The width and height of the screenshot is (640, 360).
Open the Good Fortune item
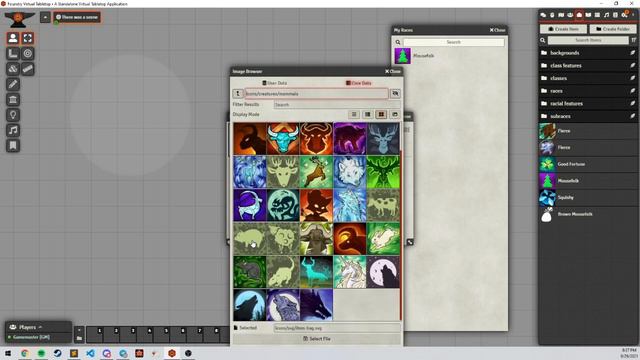point(588,164)
